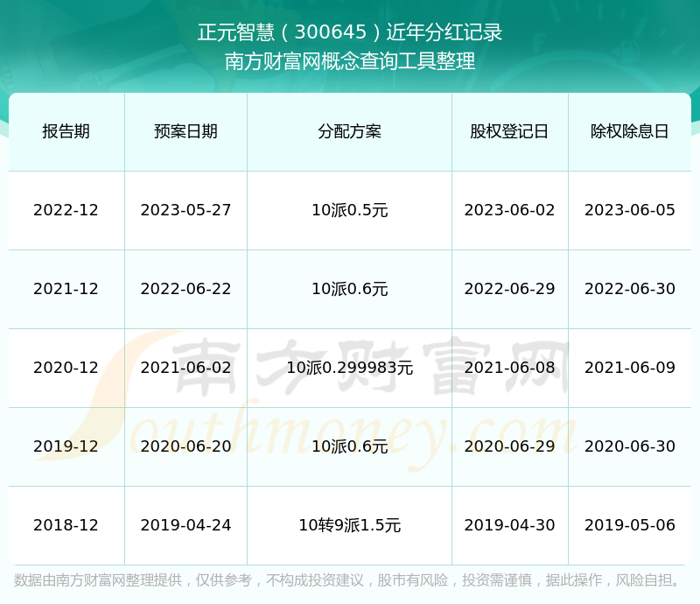Click report period cell 2019-12

[66, 446]
